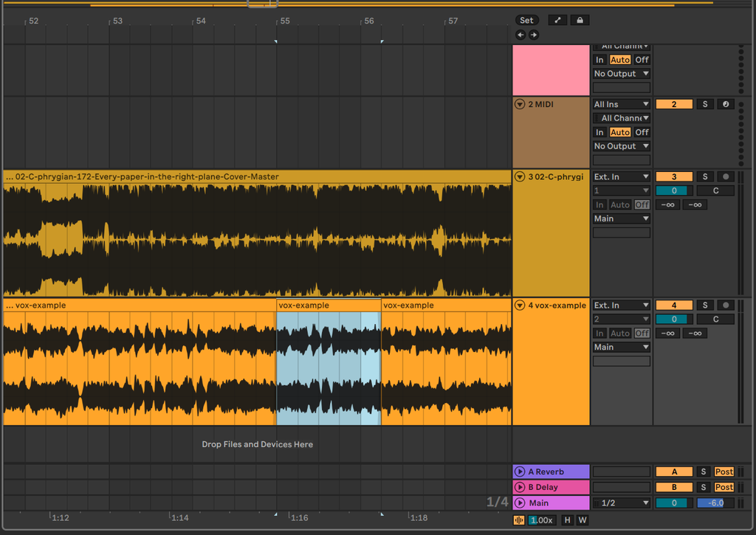Screen dimensions: 756x535
Task: Solo the 2 MIDI track
Action: click(x=705, y=104)
